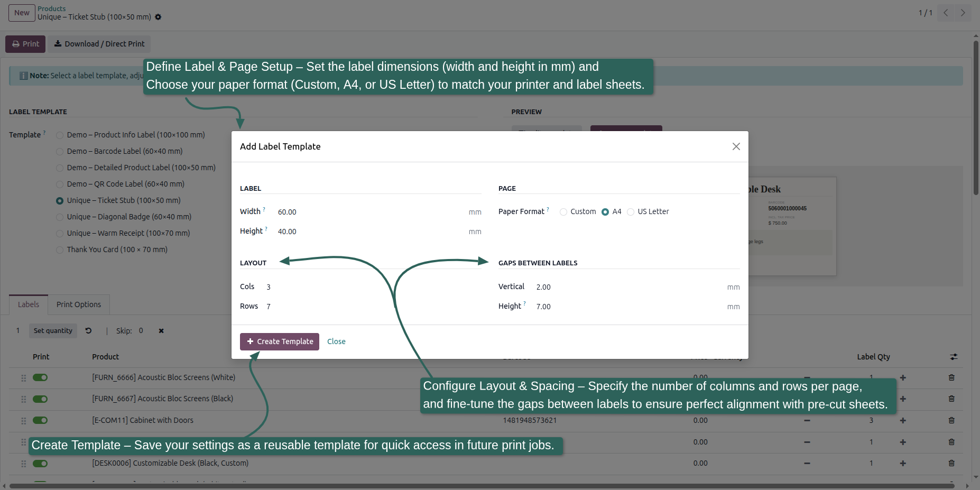
Task: Edit the Cols value field
Action: (x=373, y=287)
